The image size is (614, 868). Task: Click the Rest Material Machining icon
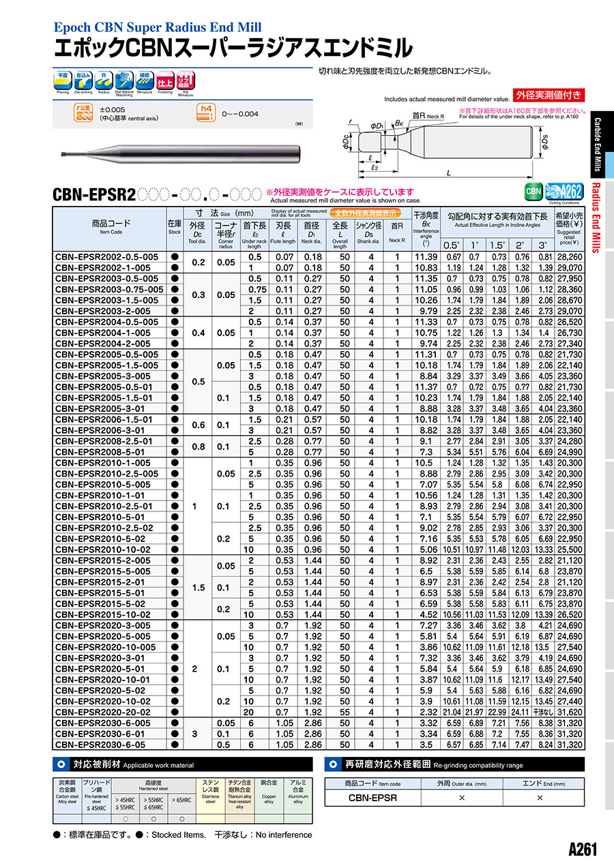124,81
